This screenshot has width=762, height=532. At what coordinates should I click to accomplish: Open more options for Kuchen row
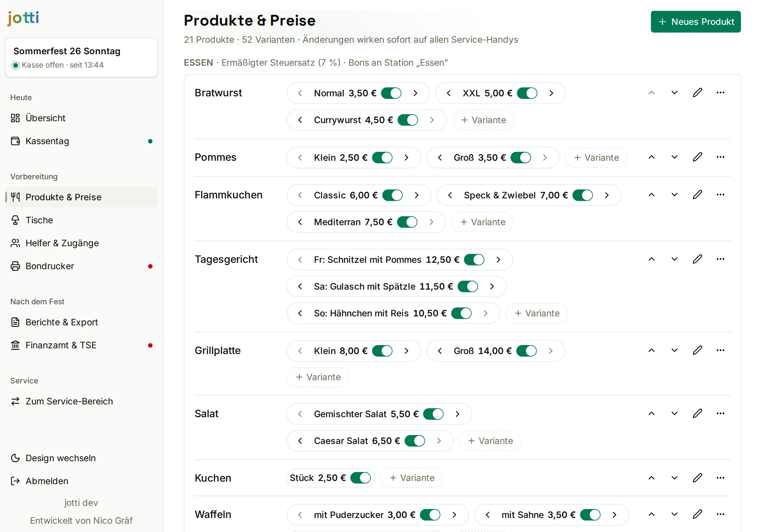tap(720, 477)
